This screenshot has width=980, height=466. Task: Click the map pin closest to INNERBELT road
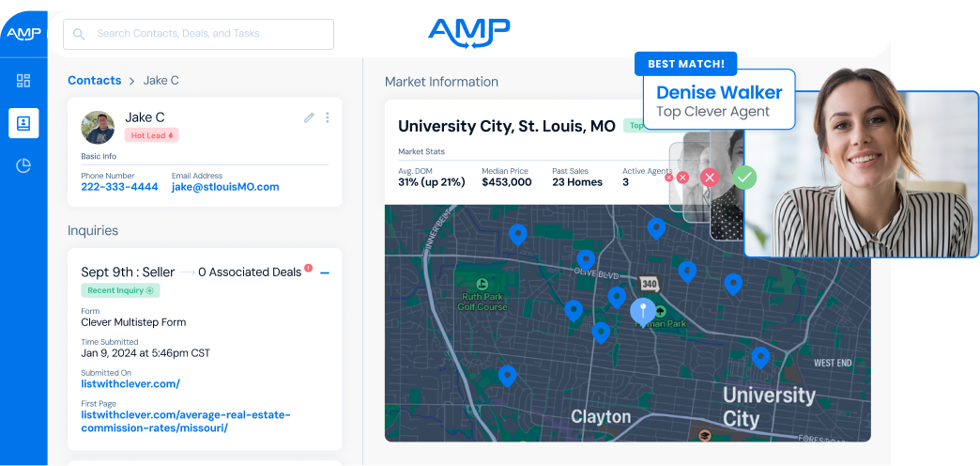pos(517,235)
